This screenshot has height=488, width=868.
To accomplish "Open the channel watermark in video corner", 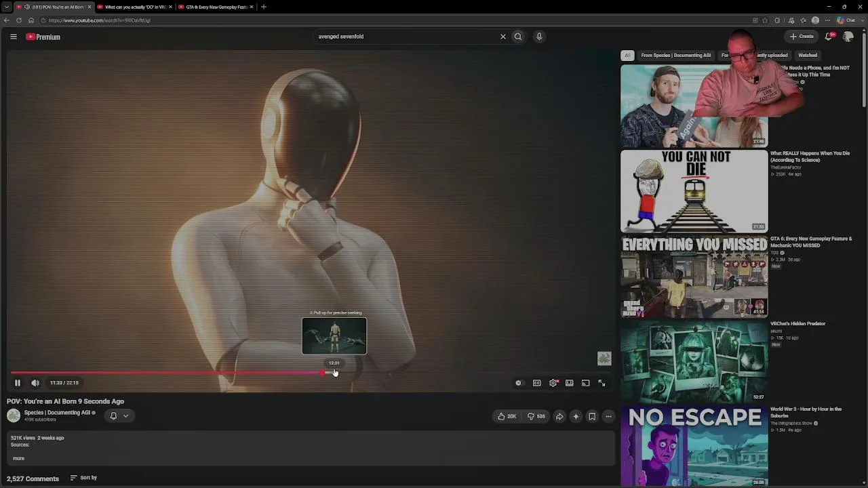I will 604,359.
